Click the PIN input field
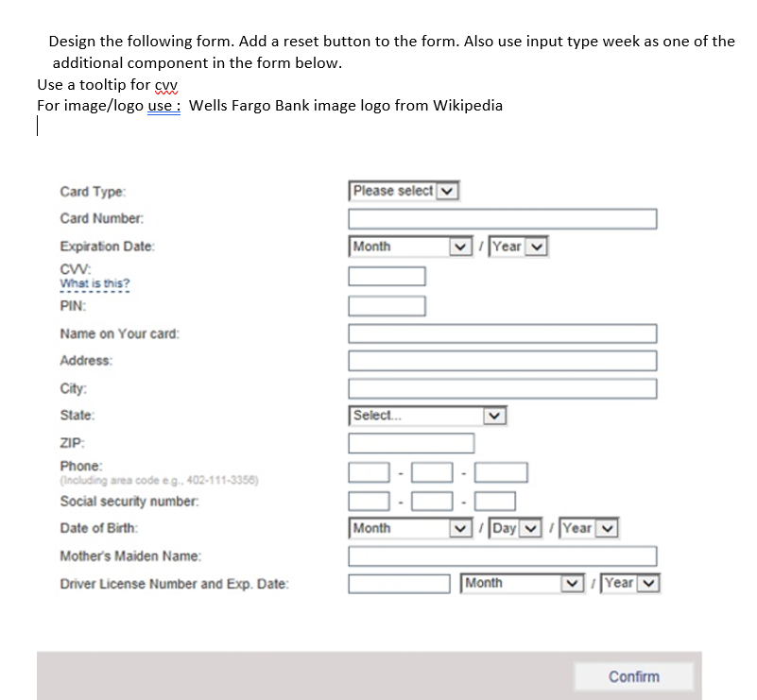 [x=387, y=305]
